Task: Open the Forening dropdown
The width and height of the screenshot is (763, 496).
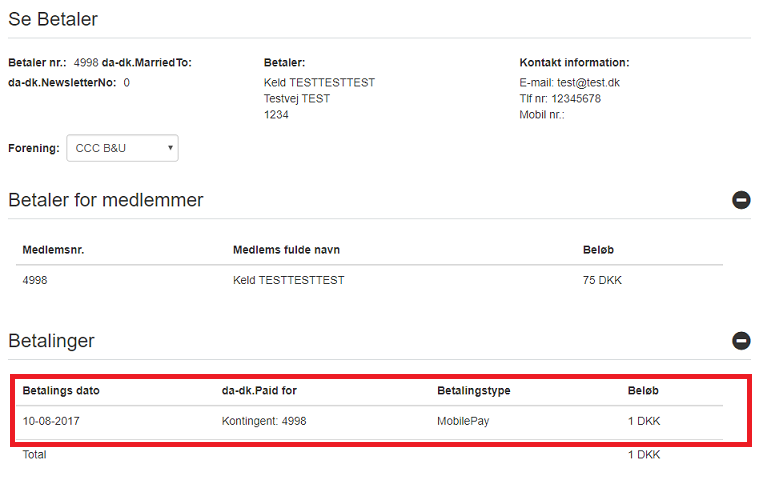Action: coord(122,148)
